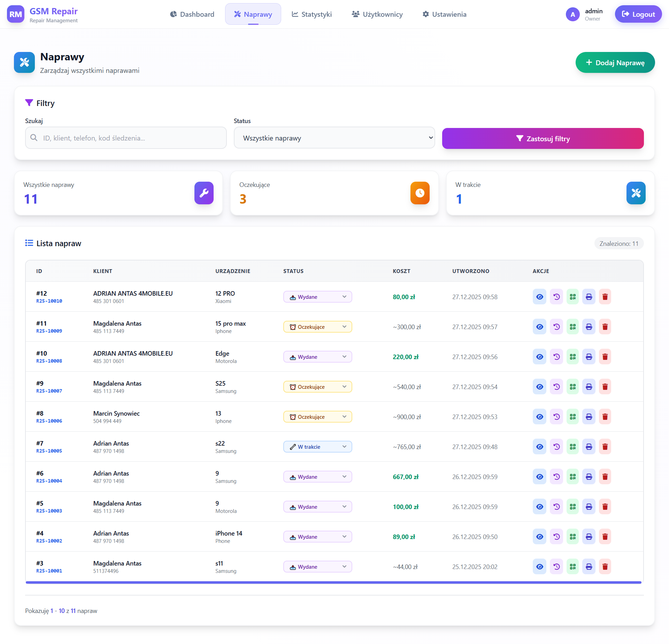Open the Ustawienia navigation tab
Image resolution: width=669 pixels, height=644 pixels.
[444, 14]
